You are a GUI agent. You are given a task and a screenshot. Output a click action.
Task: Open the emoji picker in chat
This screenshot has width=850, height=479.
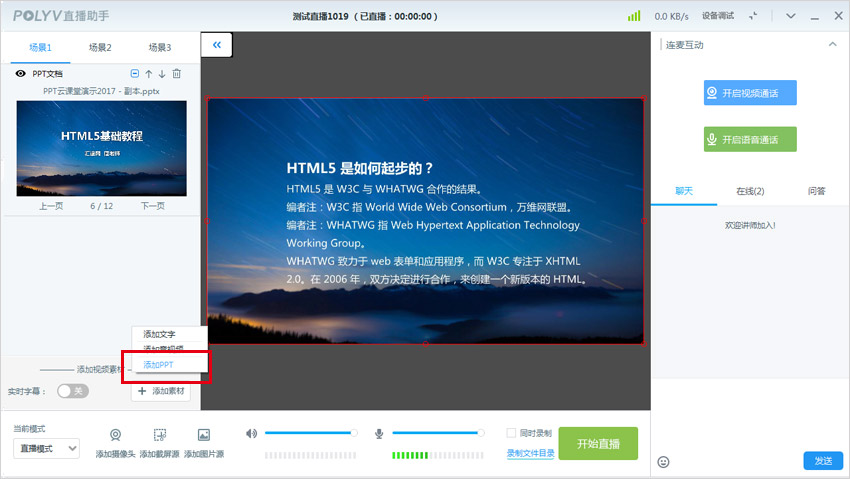coord(663,461)
